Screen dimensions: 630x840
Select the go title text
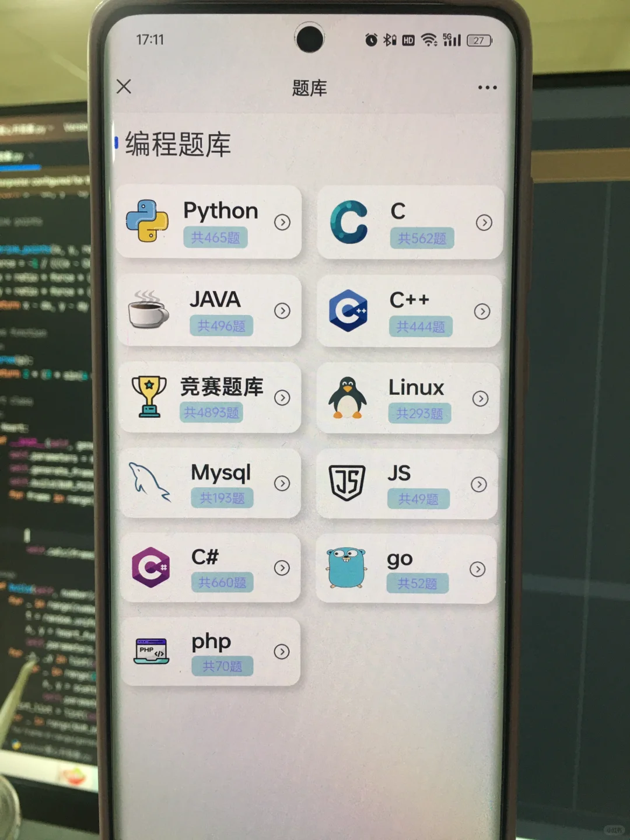tap(400, 559)
